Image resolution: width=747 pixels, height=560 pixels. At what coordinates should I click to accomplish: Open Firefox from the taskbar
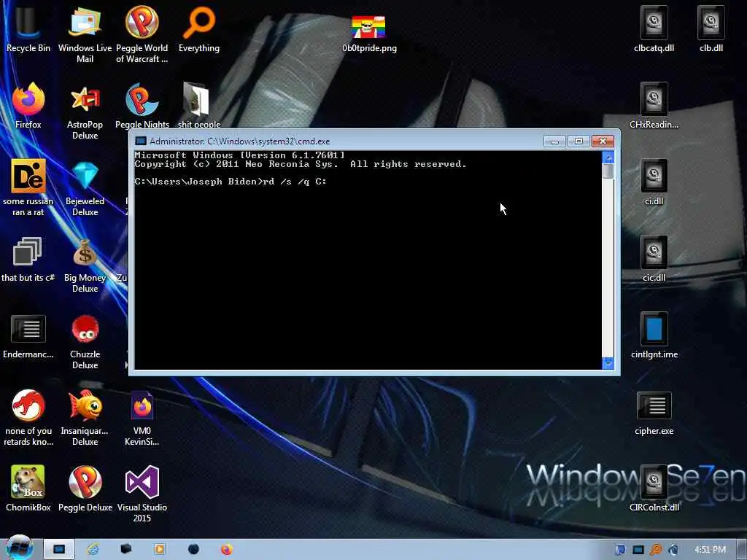[227, 549]
